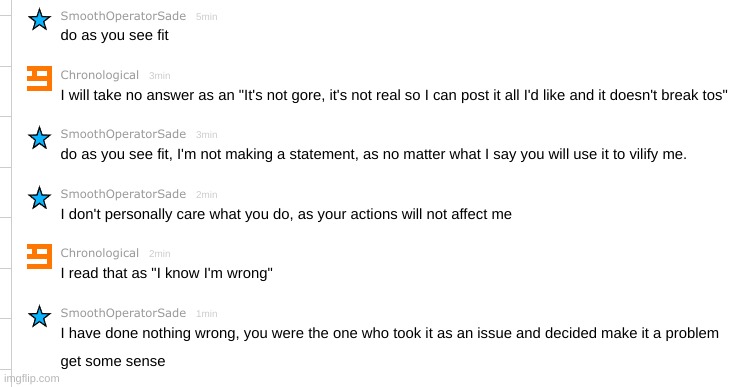Click the "get some sense" comment line
736x387 pixels.
(x=113, y=361)
